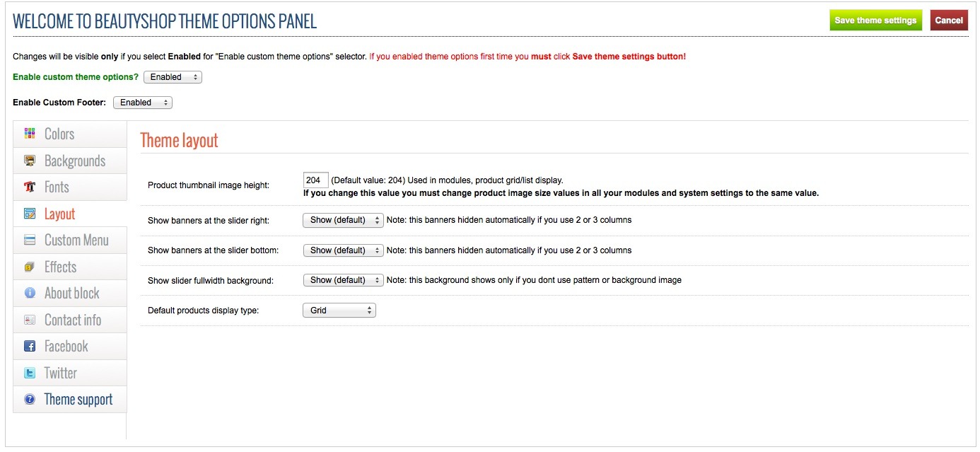Open the Enable custom theme options dropdown
The width and height of the screenshot is (980, 452).
[x=173, y=77]
